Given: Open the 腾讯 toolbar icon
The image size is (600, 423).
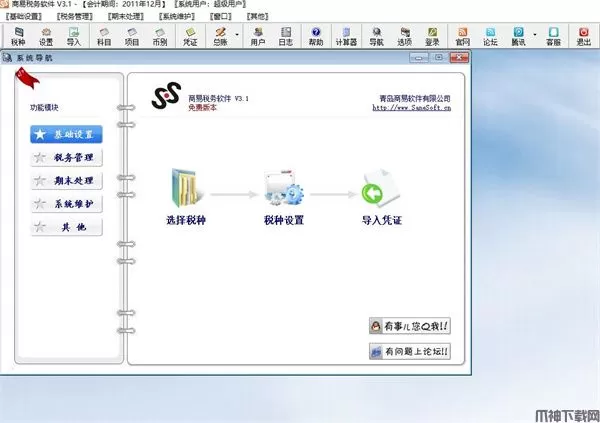Looking at the screenshot, I should click(x=518, y=37).
